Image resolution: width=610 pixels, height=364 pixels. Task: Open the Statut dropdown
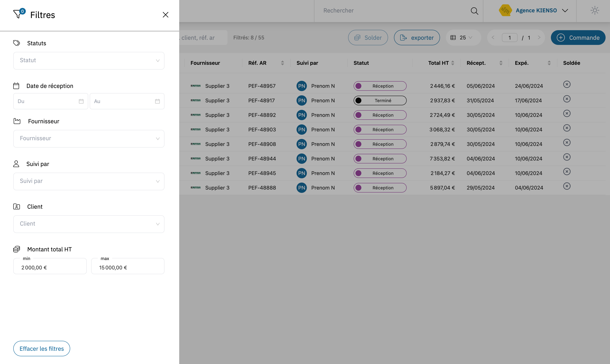point(89,61)
